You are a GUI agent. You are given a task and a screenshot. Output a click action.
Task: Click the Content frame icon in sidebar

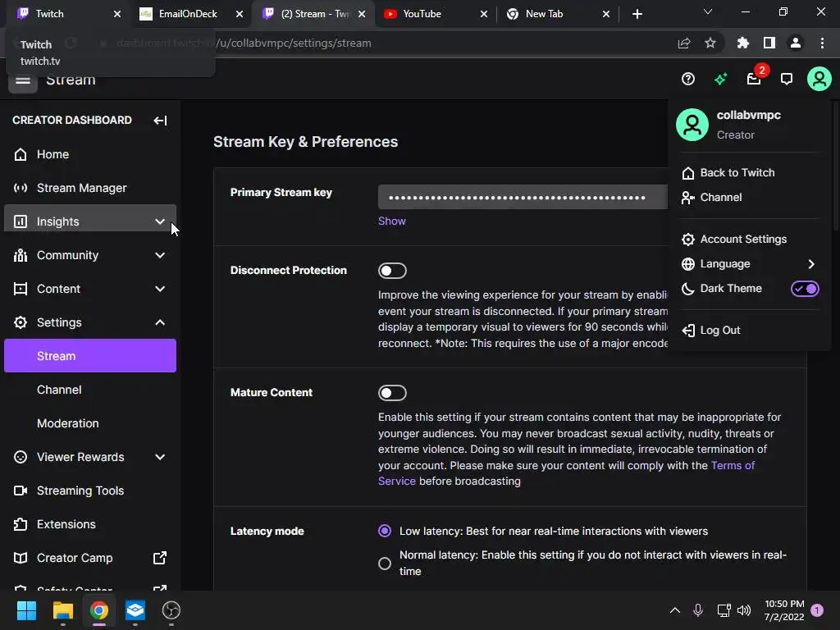point(21,289)
